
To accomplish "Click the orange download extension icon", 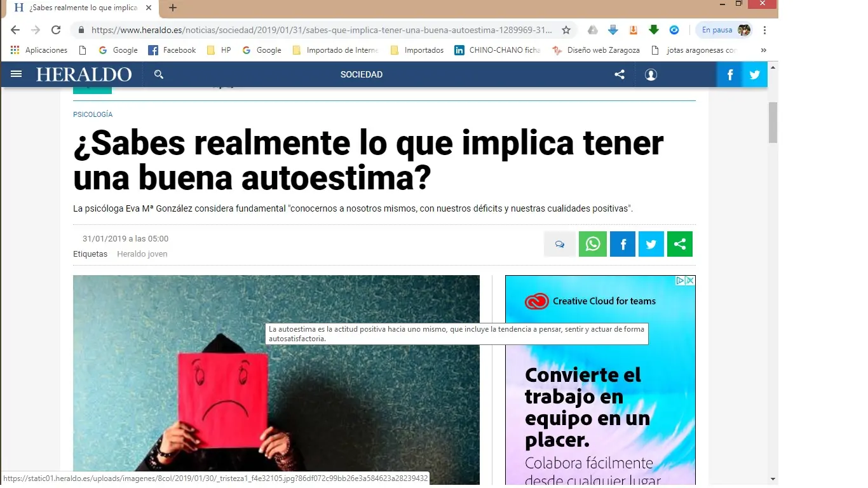I will click(x=634, y=30).
